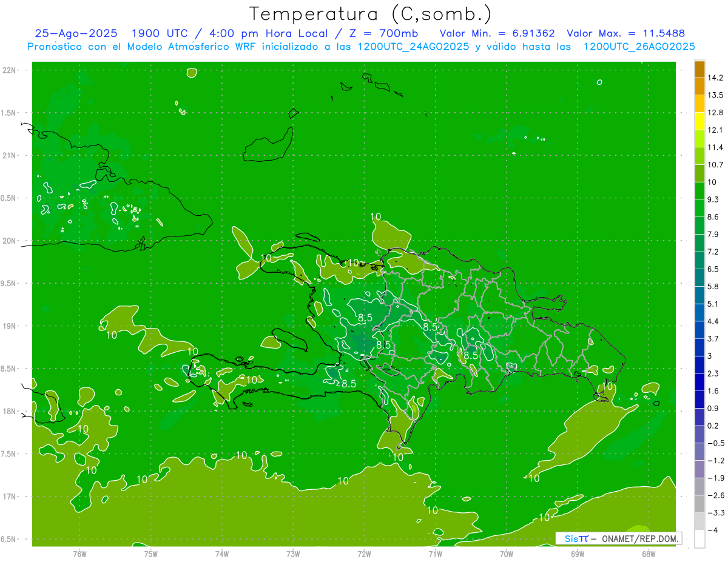728x562 pixels.
Task: Click the legend value "5.1"
Action: [x=713, y=304]
